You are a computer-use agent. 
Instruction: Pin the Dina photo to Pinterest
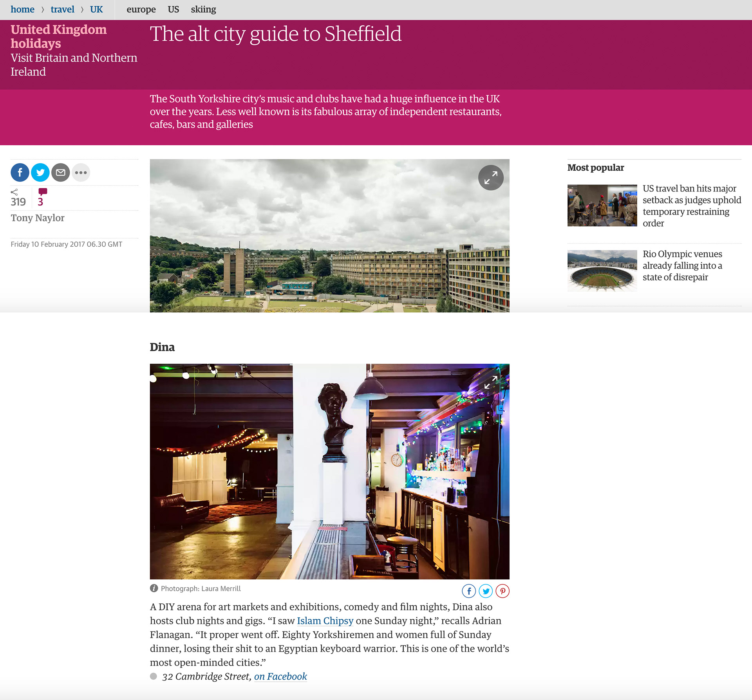503,591
